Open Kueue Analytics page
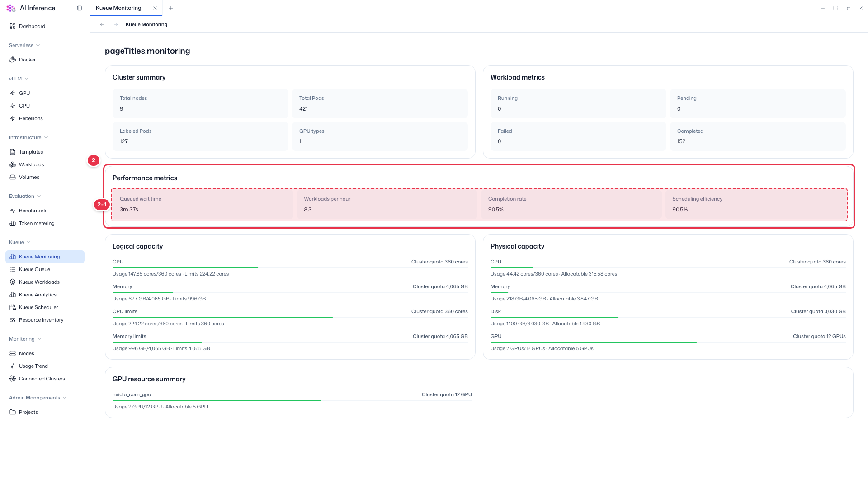This screenshot has width=868, height=488. 45,295
